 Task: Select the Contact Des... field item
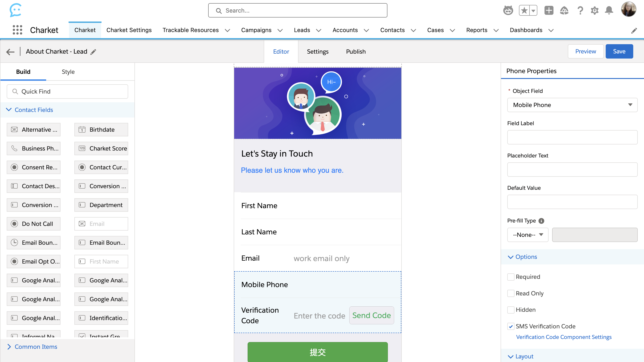(34, 186)
